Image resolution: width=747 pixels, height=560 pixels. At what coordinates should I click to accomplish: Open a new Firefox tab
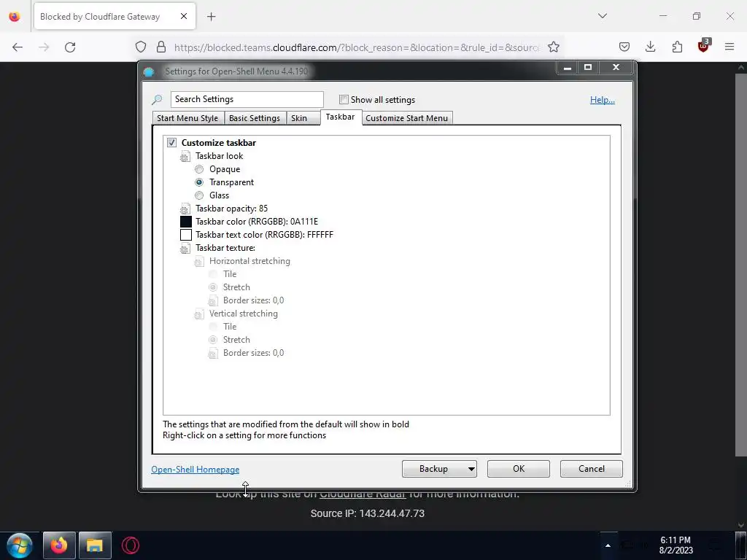pos(212,17)
